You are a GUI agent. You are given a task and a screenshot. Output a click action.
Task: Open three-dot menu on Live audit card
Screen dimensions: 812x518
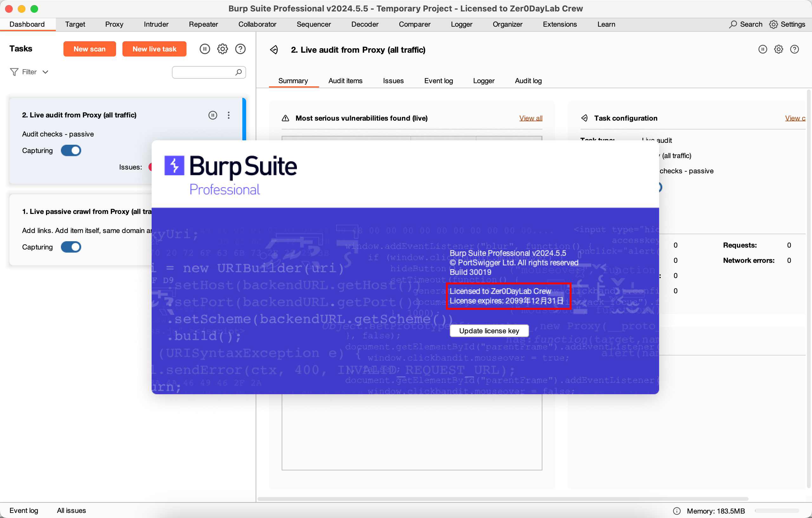pyautogui.click(x=229, y=115)
